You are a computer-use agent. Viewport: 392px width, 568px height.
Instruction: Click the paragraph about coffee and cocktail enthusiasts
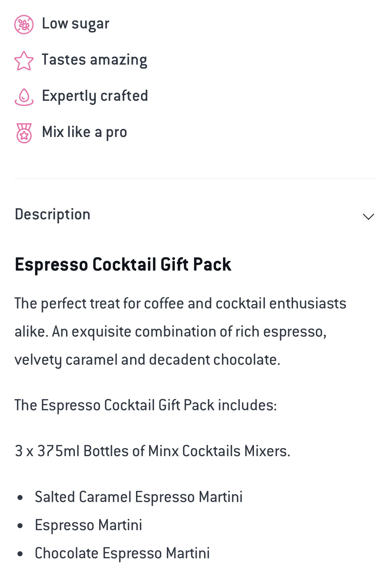(x=180, y=332)
